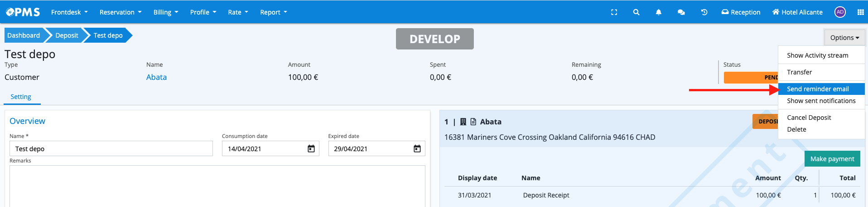Open the chat messages icon
This screenshot has width=868, height=207.
pyautogui.click(x=681, y=12)
